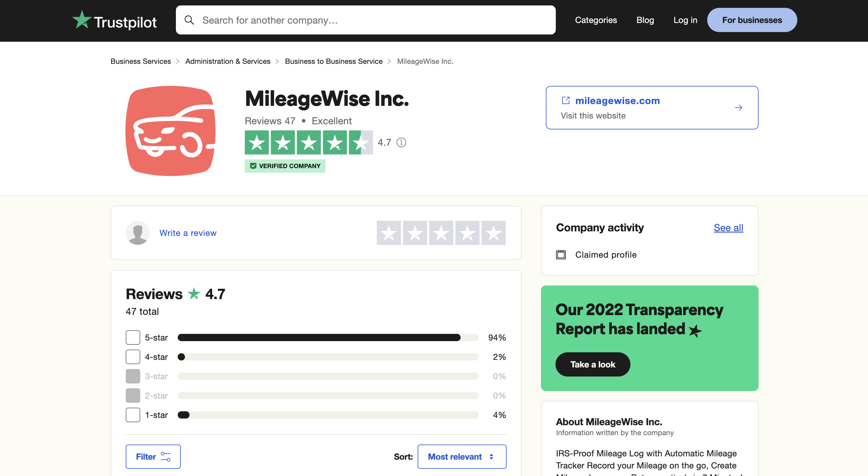
Task: Click the green star beside Reviews 4.7
Action: coord(194,294)
